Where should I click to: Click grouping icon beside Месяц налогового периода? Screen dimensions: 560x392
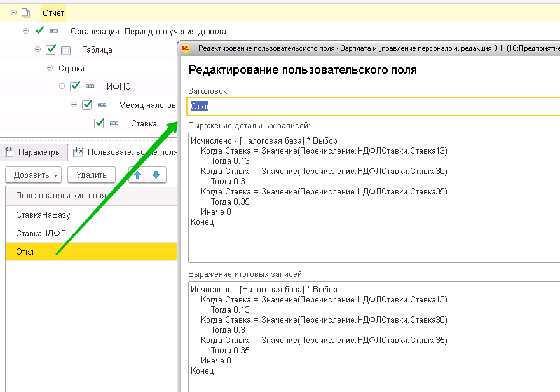(x=102, y=105)
